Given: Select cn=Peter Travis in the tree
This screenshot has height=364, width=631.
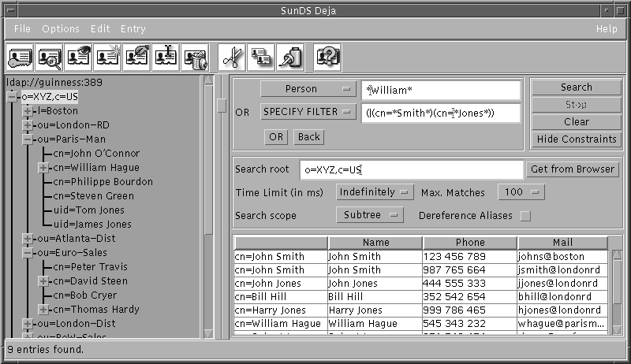Looking at the screenshot, I should pyautogui.click(x=91, y=267).
